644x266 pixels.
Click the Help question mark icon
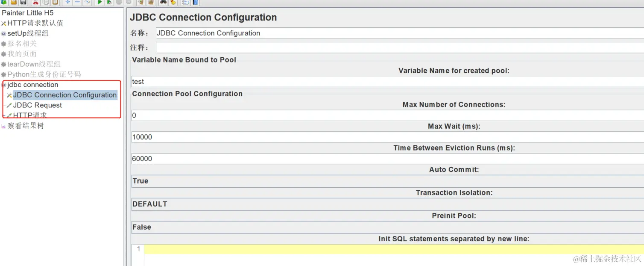[x=195, y=2]
